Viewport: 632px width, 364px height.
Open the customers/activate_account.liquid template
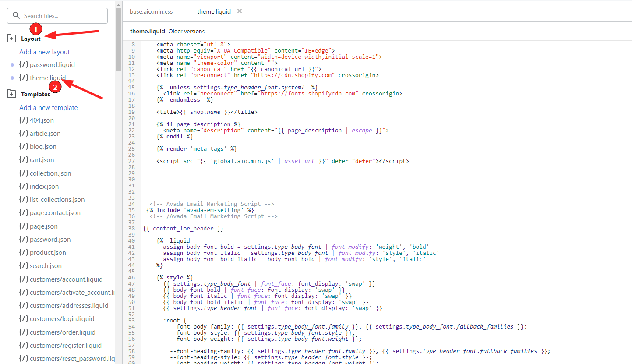(x=72, y=292)
